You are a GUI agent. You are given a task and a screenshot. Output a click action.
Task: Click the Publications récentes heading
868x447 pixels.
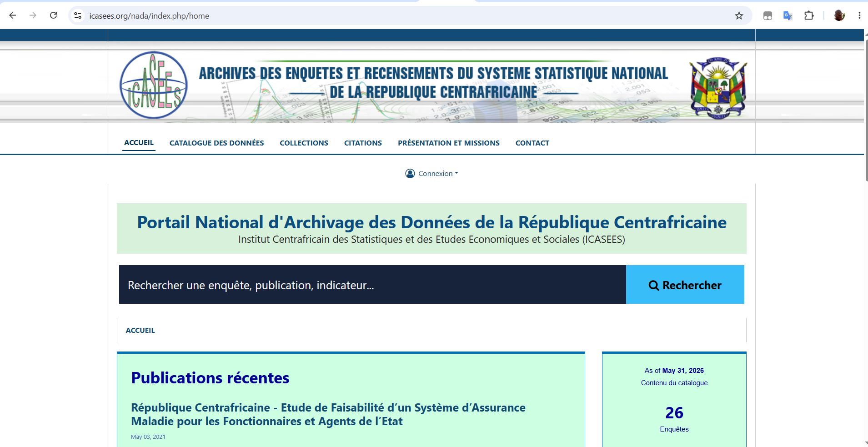tap(210, 378)
